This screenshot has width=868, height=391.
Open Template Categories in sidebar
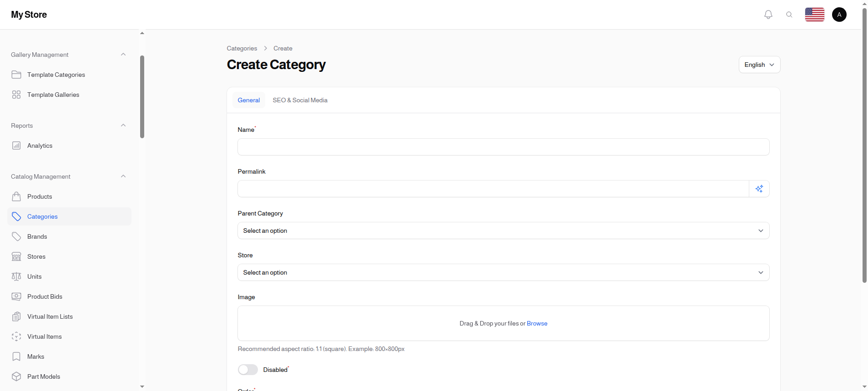coord(69,75)
